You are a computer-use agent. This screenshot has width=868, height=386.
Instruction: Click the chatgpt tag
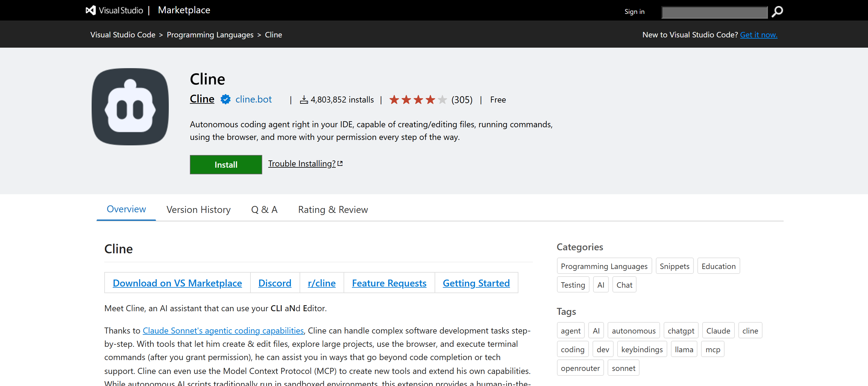coord(681,331)
